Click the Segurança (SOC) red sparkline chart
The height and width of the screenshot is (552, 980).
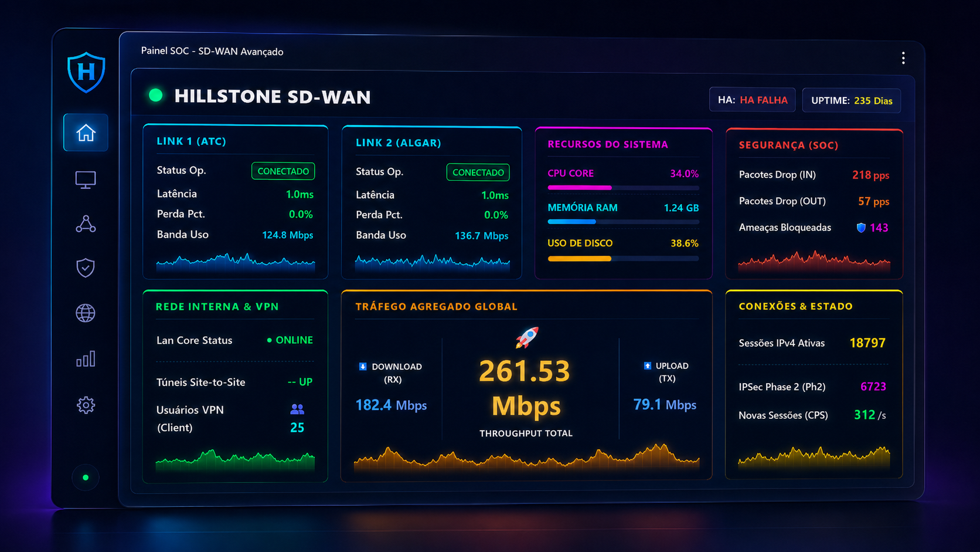[x=814, y=261]
